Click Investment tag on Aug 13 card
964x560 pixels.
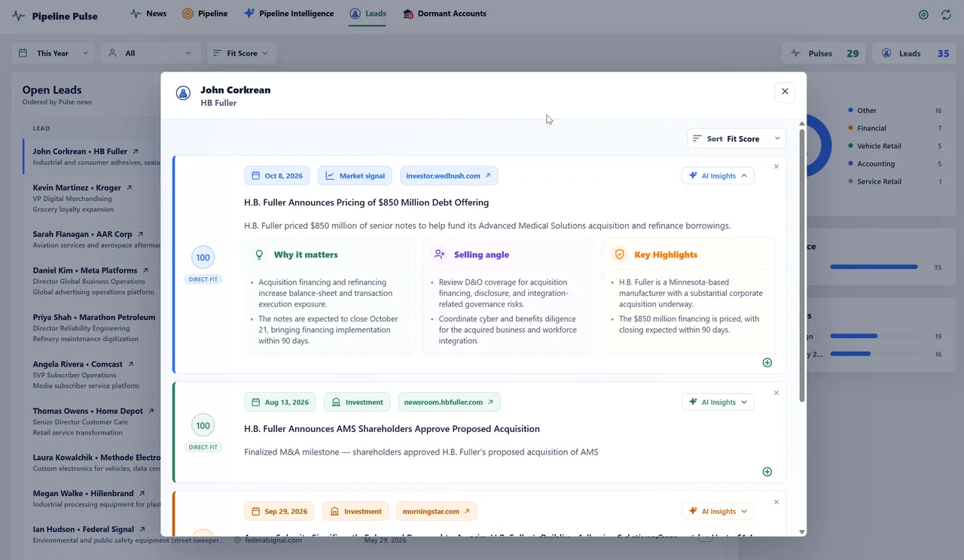tap(357, 402)
